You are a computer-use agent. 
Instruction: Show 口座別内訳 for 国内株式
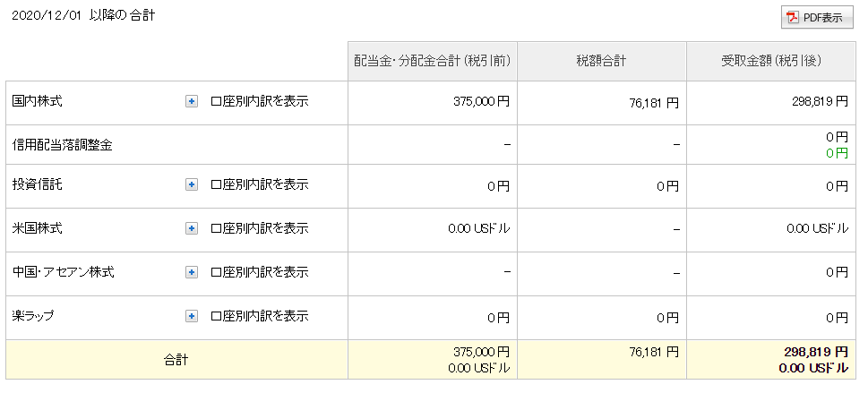pos(259,102)
